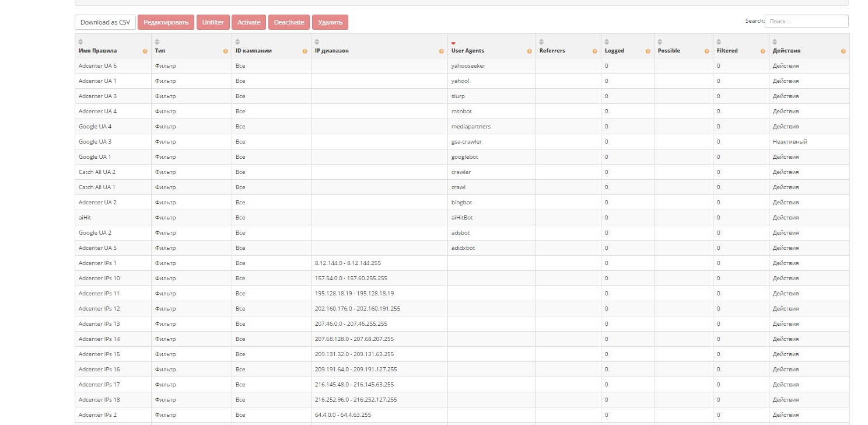Sort by Тип using sort arrows
Screen dimensions: 868x425
click(x=157, y=41)
